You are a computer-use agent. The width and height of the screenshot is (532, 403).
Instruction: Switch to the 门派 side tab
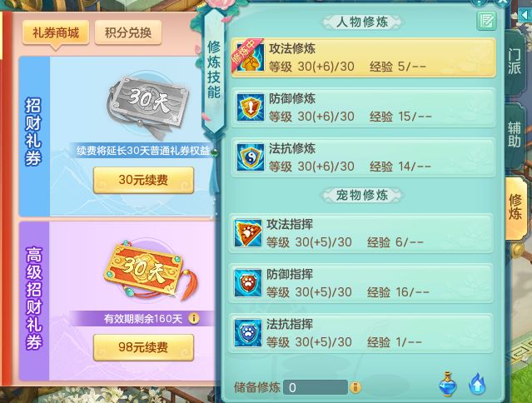tap(515, 61)
